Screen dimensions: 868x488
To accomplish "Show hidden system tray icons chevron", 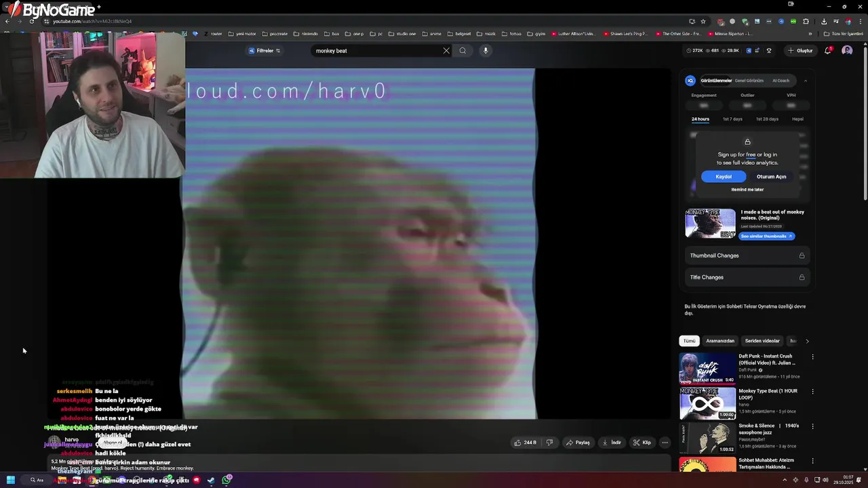I will click(x=785, y=480).
